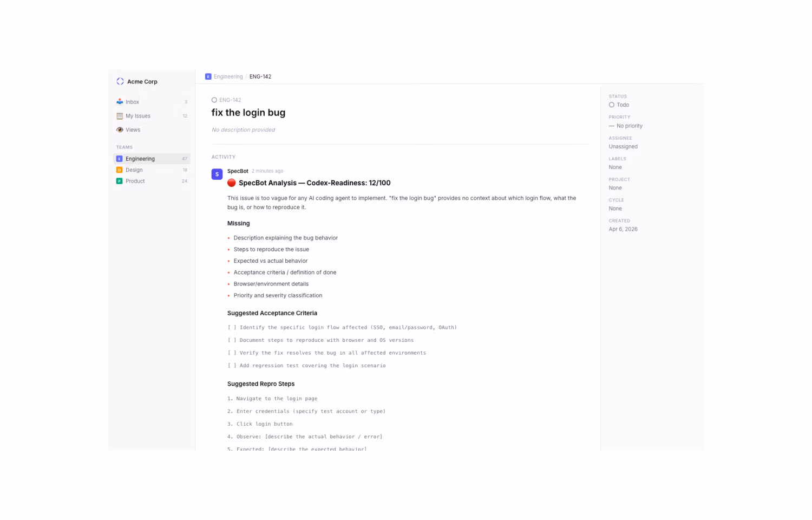Viewport: 812px width, 520px height.
Task: Toggle the Todo status circle beside ENG-142
Action: pyautogui.click(x=214, y=100)
